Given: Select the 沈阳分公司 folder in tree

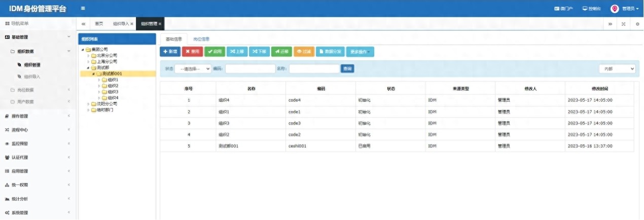Looking at the screenshot, I should (104, 104).
